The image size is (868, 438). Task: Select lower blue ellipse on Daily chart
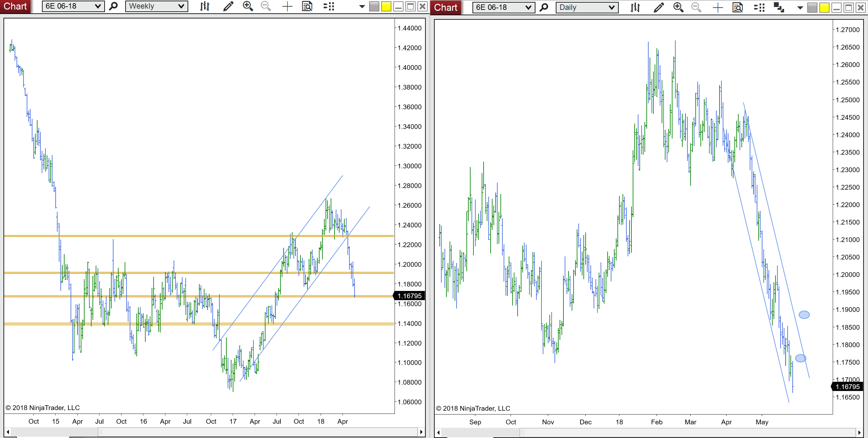coord(801,358)
